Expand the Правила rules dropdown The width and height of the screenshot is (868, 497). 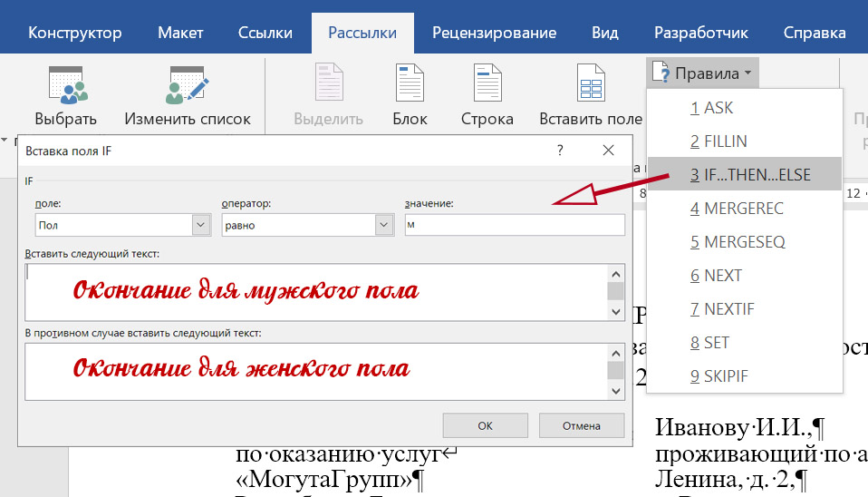coord(703,73)
